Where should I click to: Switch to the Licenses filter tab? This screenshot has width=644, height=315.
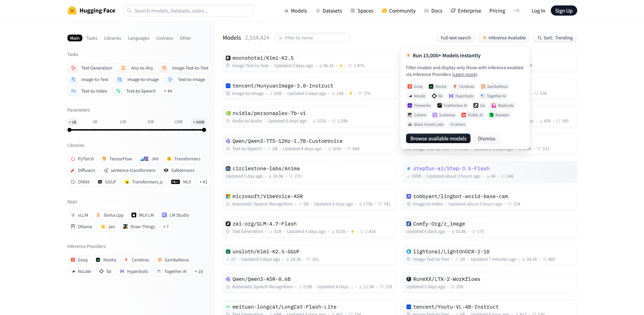pyautogui.click(x=164, y=38)
